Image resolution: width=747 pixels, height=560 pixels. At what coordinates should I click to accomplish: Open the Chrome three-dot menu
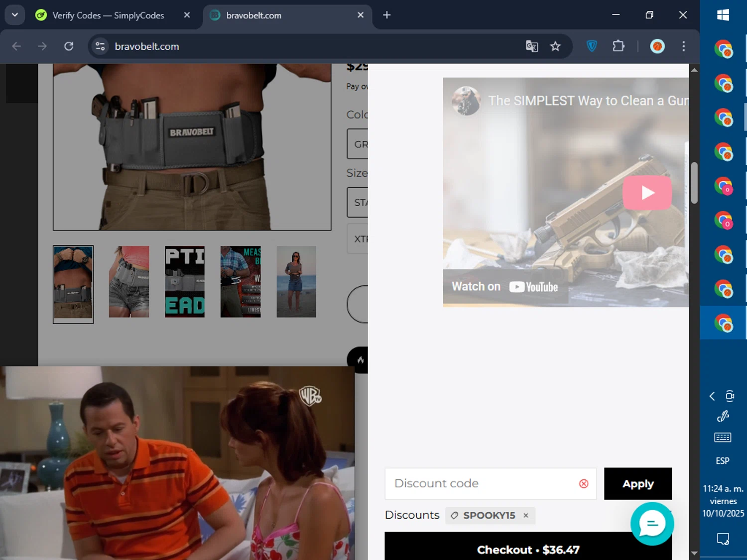[684, 46]
